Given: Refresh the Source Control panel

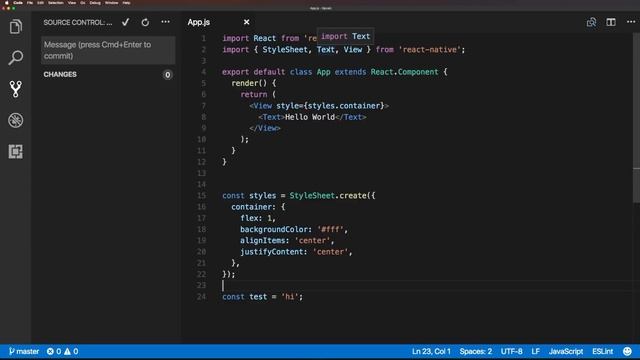Looking at the screenshot, I should click(145, 22).
